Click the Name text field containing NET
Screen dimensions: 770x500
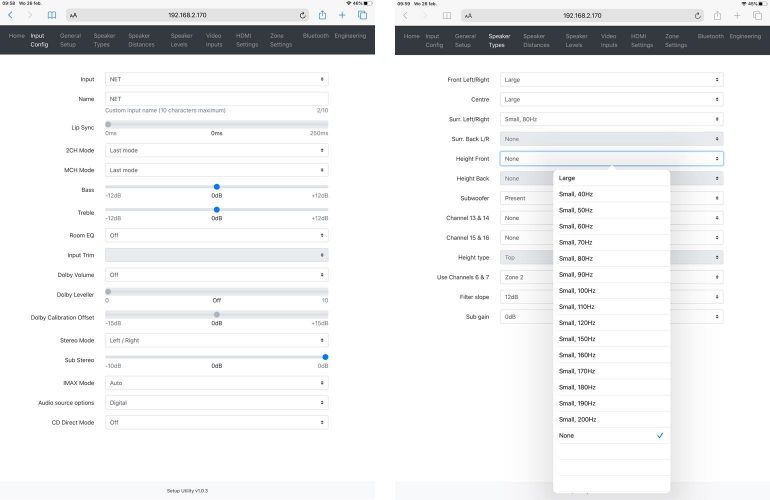216,99
